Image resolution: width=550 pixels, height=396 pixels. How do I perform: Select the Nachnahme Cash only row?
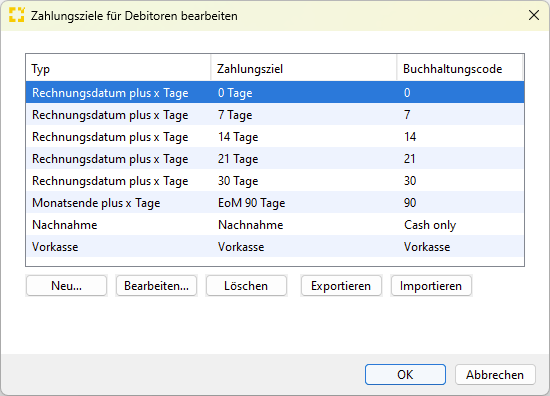tap(275, 224)
